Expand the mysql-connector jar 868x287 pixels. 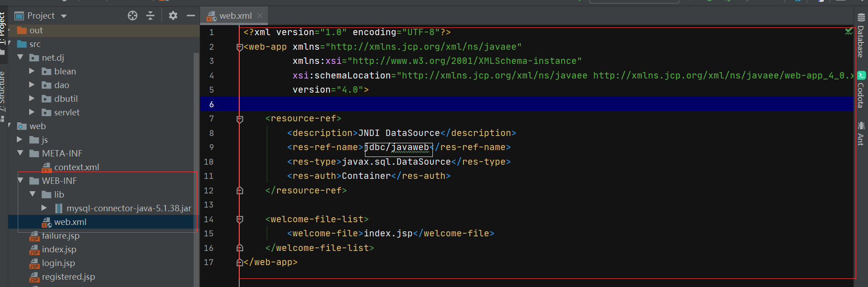pos(44,208)
